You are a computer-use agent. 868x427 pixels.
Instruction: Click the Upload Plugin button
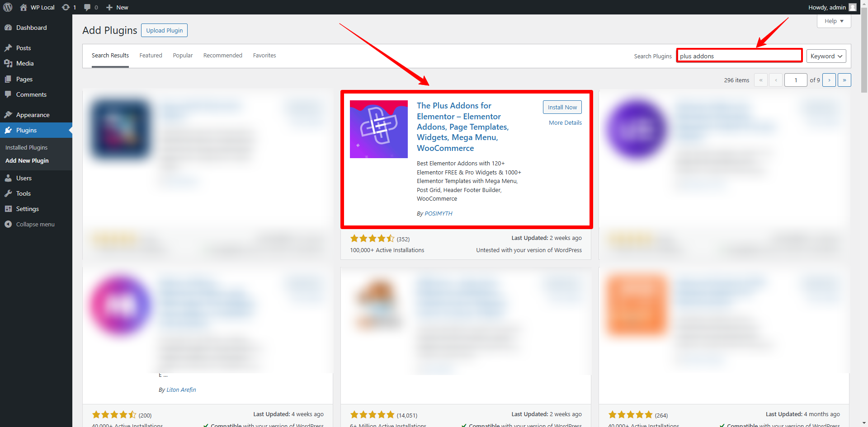[x=164, y=30]
